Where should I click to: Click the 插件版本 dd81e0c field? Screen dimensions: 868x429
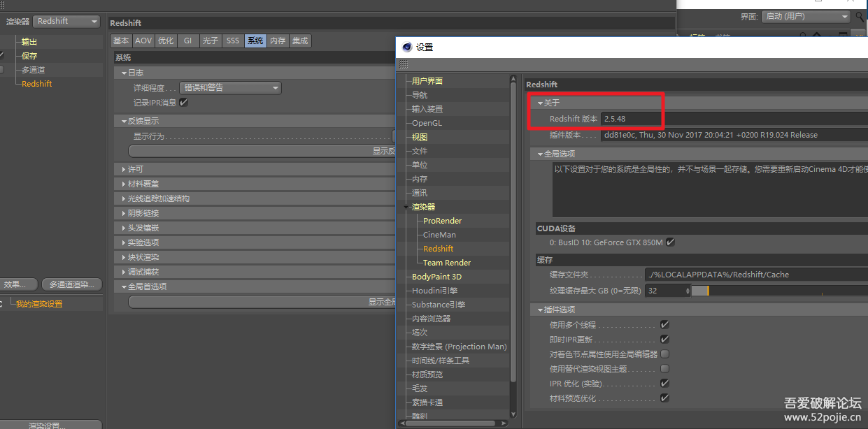click(x=734, y=135)
